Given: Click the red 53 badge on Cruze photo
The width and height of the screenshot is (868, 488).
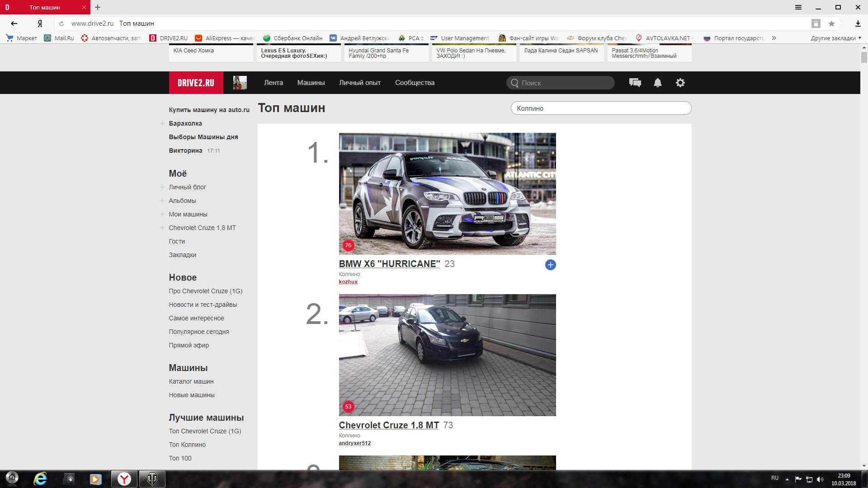Looking at the screenshot, I should point(348,407).
